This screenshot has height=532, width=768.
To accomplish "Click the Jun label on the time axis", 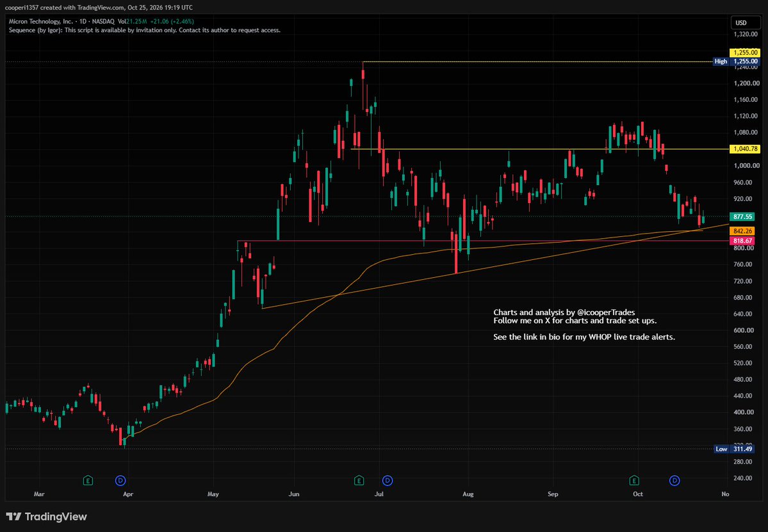I will [294, 494].
